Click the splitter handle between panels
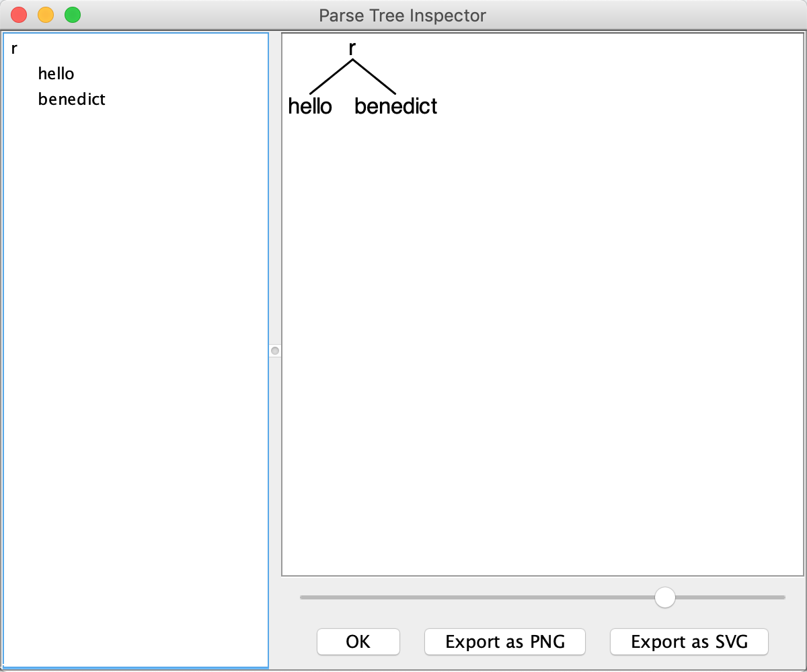The height and width of the screenshot is (672, 807). coord(274,350)
